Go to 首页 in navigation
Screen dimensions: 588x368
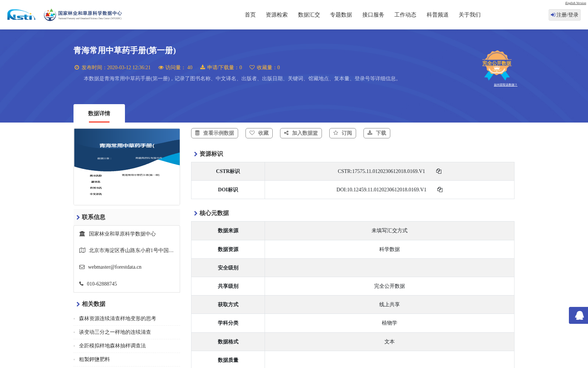pos(250,15)
